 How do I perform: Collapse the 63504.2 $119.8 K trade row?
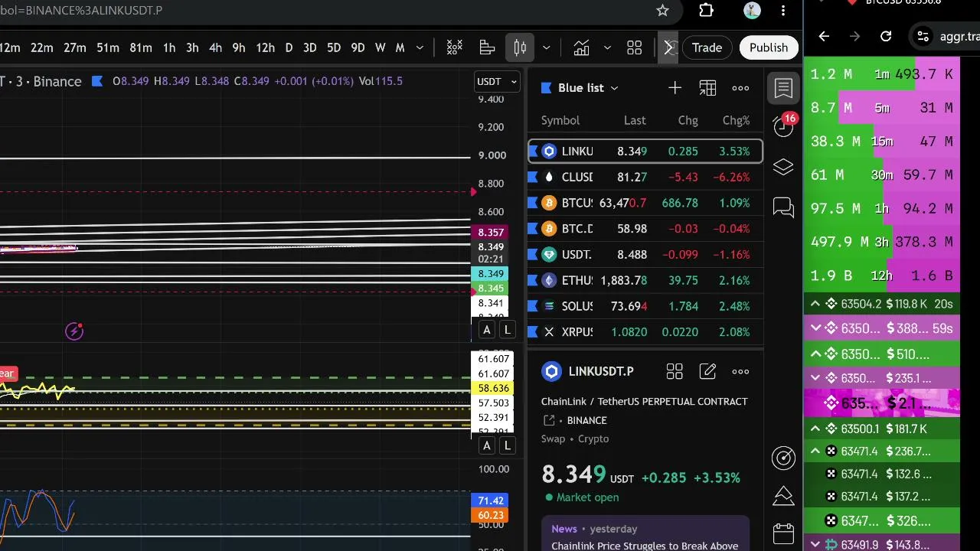tap(815, 304)
